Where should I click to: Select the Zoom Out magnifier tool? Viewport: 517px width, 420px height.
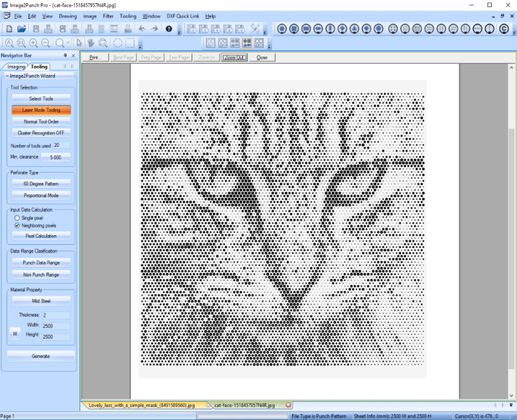click(x=45, y=43)
